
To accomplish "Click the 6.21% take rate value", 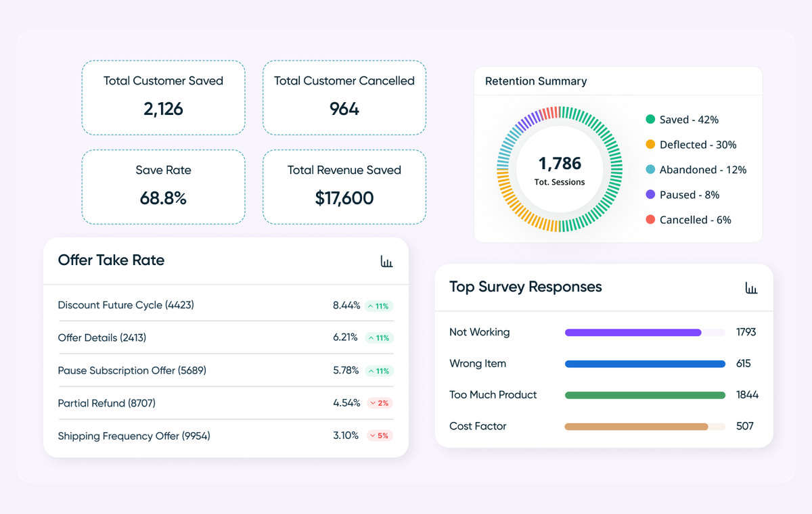I will [345, 337].
